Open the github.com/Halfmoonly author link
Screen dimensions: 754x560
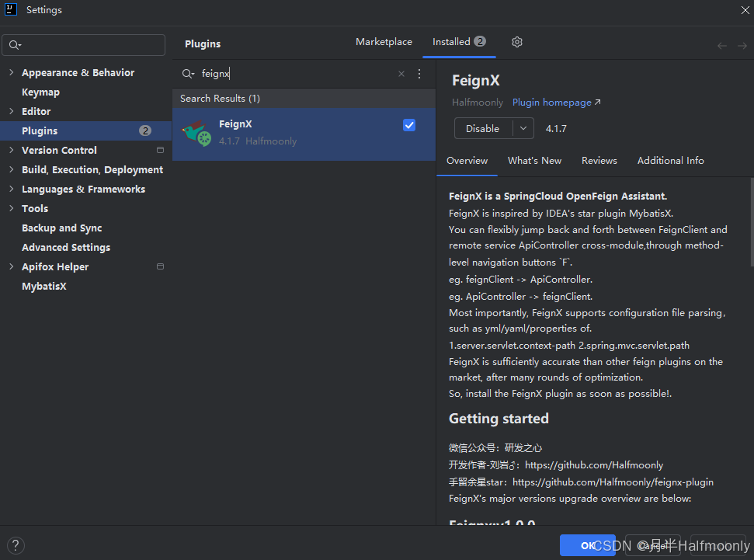[594, 465]
